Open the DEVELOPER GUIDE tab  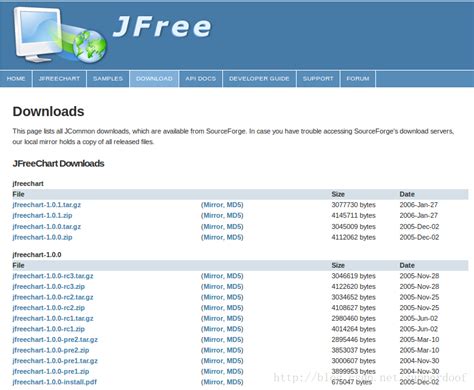259,79
